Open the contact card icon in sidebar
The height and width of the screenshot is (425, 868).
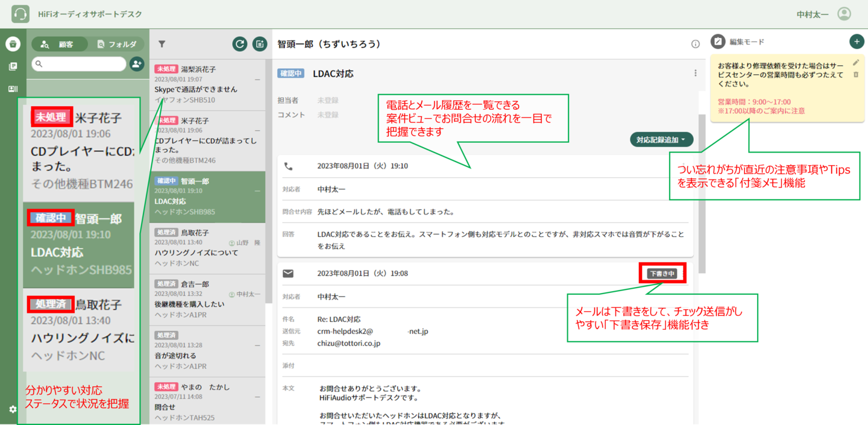point(13,89)
